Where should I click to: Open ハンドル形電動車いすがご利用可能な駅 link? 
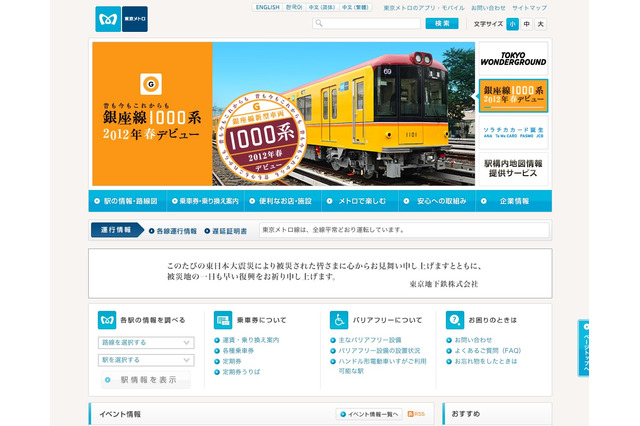pos(382,366)
